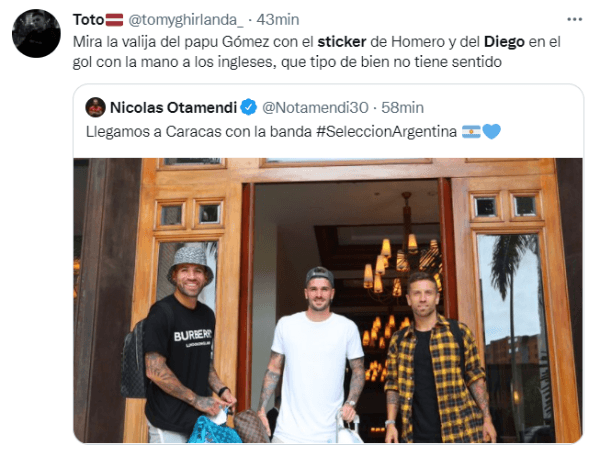Click the blue verified badge

click(249, 107)
